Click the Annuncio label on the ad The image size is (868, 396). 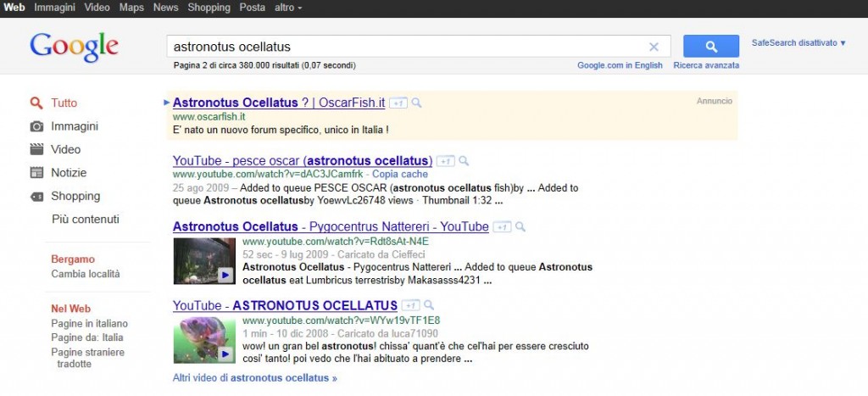(x=714, y=102)
